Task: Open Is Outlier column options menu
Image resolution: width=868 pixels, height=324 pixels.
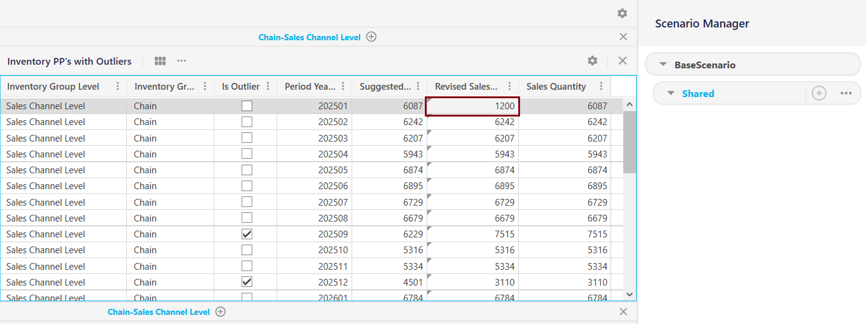Action: [x=267, y=87]
